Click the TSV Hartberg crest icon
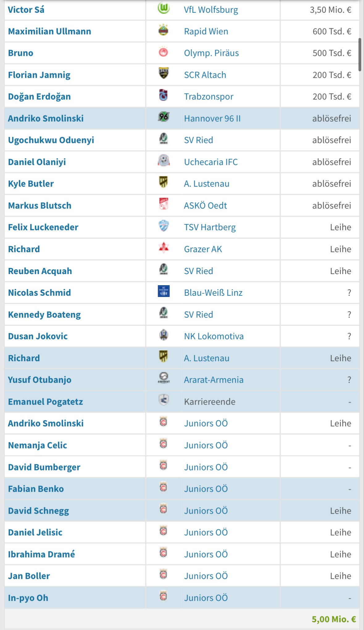Image resolution: width=364 pixels, height=630 pixels. tap(164, 226)
